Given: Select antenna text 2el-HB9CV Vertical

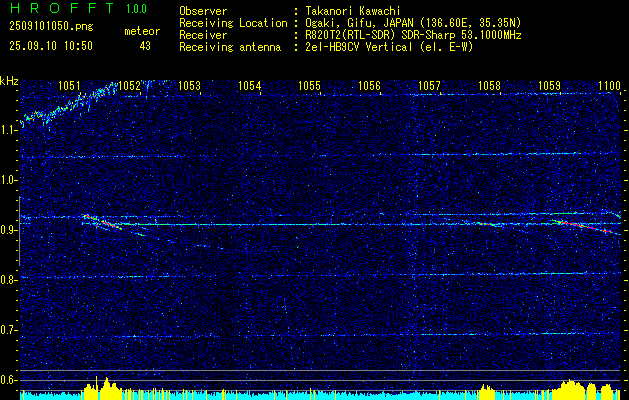Looking at the screenshot, I should pos(359,47).
